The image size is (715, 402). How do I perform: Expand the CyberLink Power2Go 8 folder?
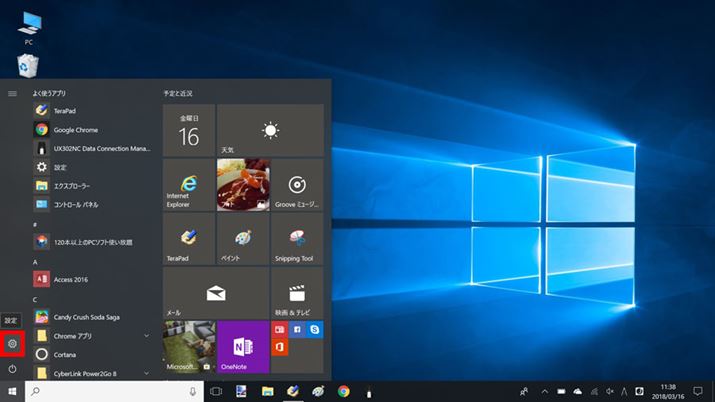point(147,372)
